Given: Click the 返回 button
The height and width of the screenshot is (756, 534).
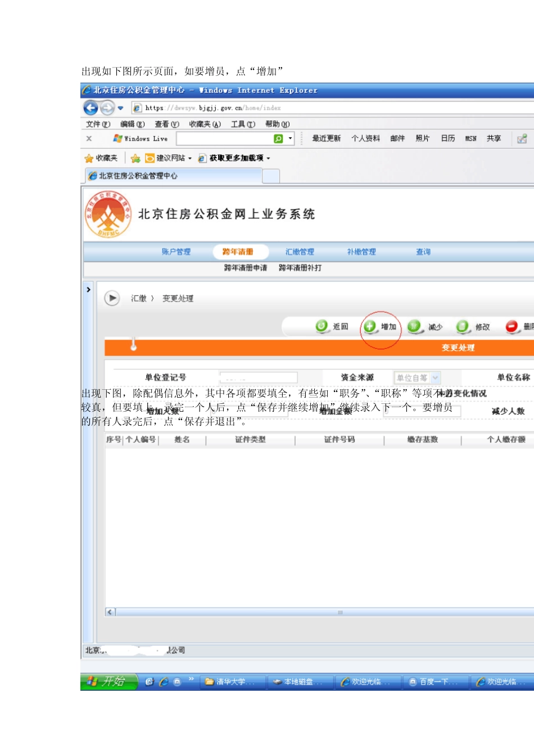Looking at the screenshot, I should pyautogui.click(x=332, y=326).
